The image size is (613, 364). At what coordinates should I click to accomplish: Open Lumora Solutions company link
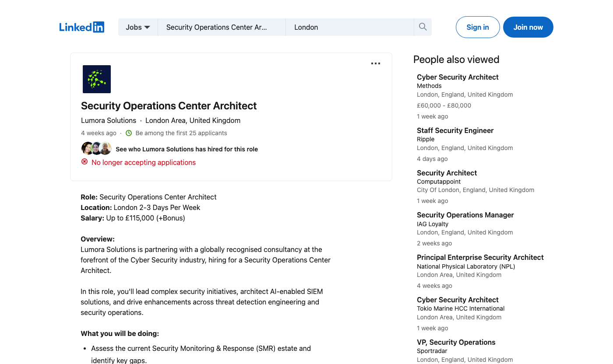coord(109,120)
